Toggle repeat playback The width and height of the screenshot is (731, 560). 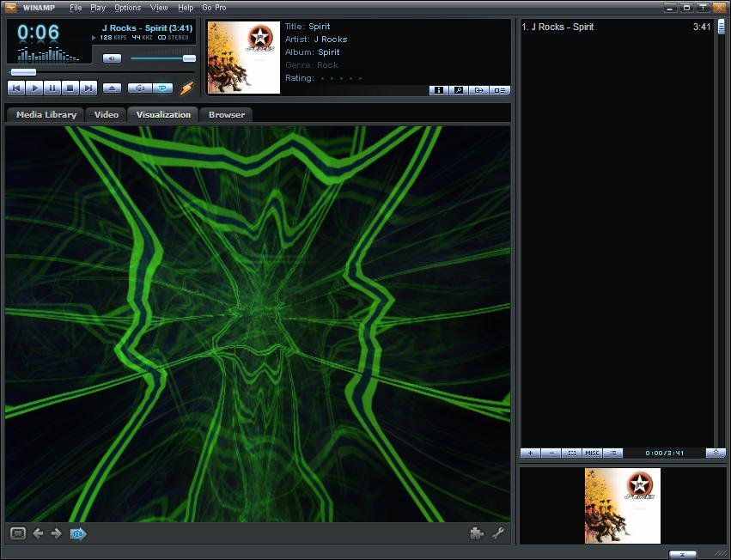pos(161,88)
